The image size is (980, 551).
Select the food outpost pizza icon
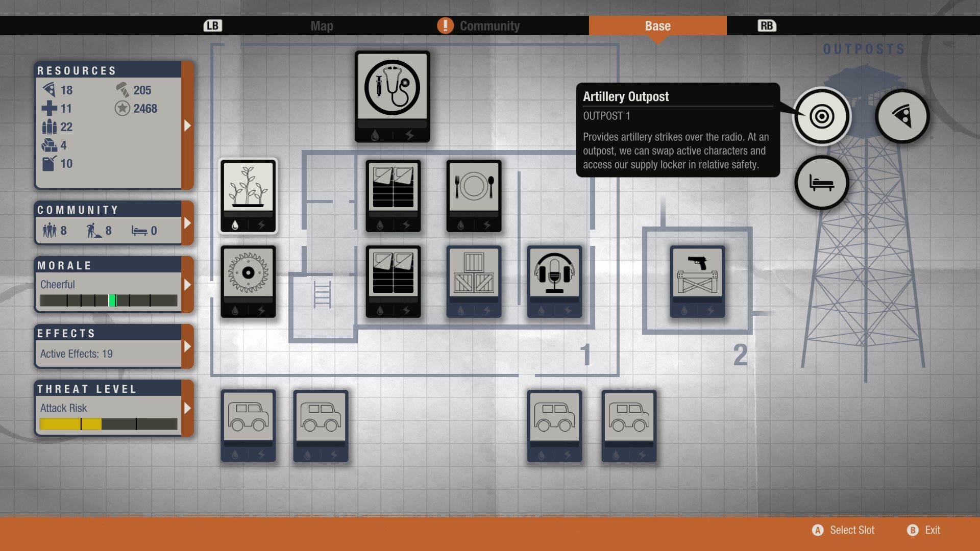point(902,116)
